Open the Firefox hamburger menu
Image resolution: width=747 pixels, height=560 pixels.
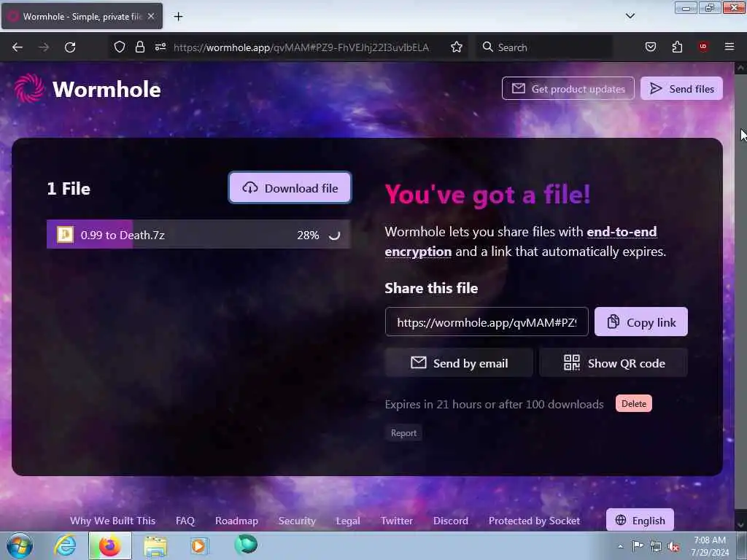click(x=729, y=47)
